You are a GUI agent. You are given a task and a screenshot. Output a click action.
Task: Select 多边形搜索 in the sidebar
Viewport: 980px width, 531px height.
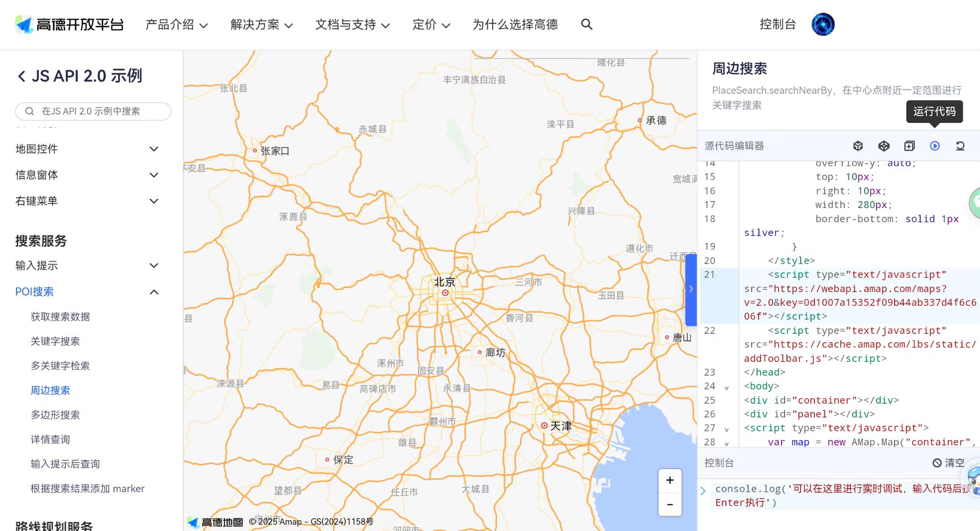click(55, 415)
